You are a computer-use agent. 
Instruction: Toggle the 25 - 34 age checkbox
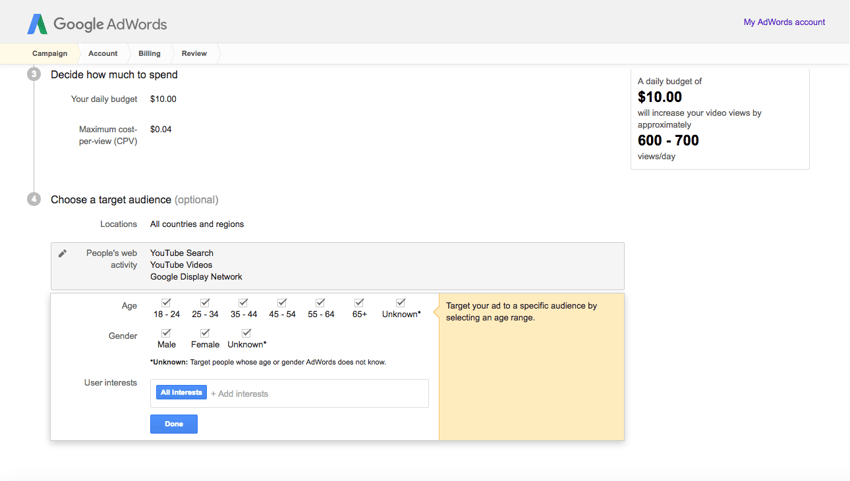pos(204,303)
